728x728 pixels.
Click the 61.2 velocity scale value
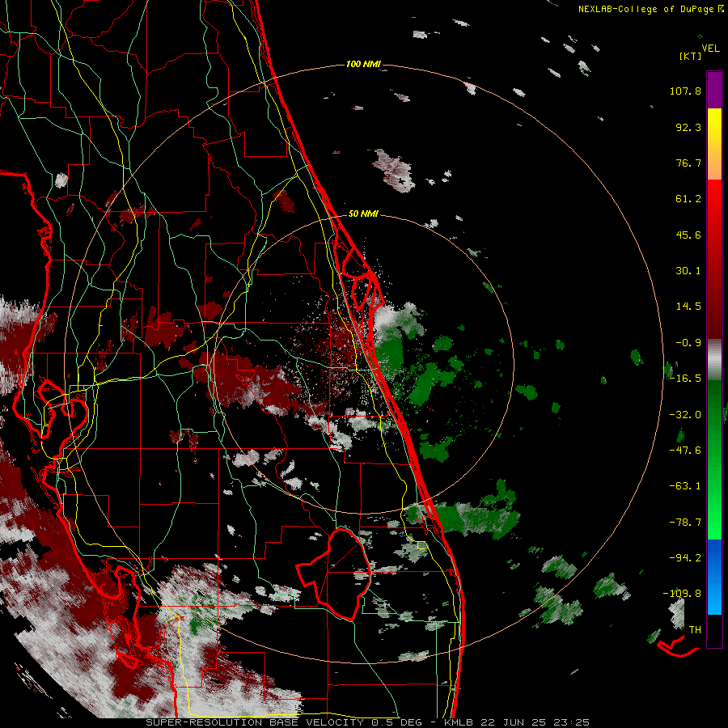tap(688, 199)
